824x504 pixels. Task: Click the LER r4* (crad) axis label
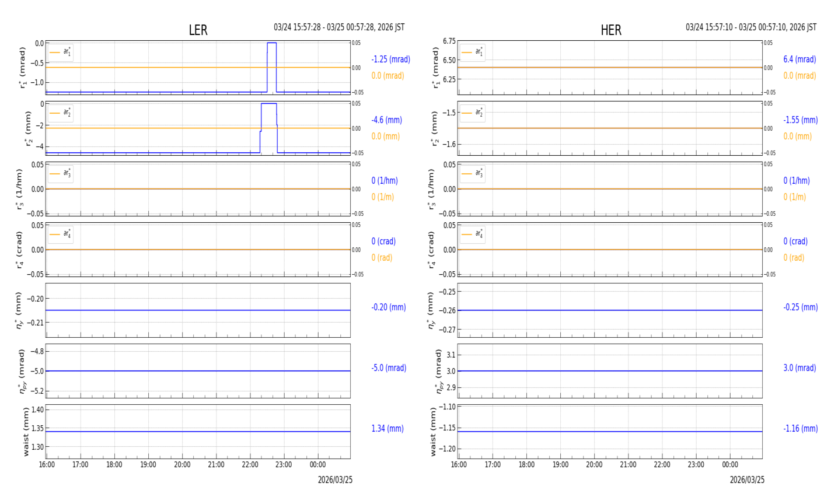[19, 250]
